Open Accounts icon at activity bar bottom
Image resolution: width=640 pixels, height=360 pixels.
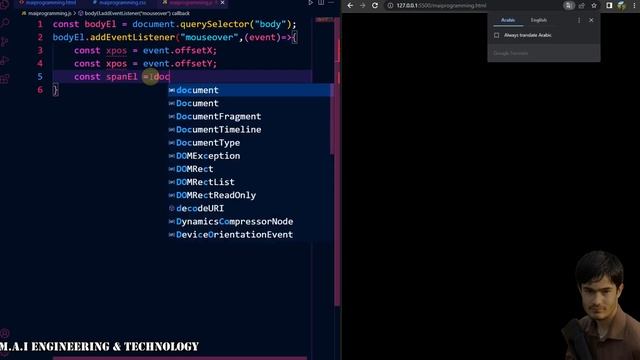(x=5, y=333)
